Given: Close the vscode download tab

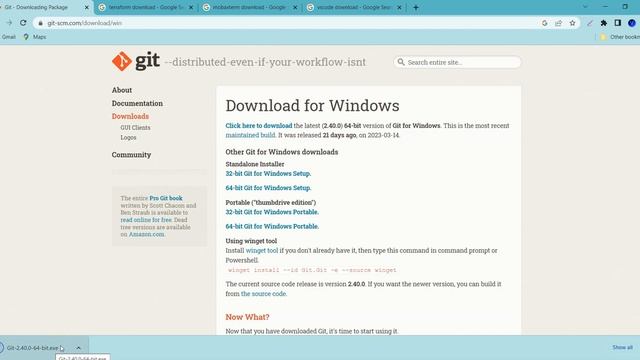Looking at the screenshot, I should pos(399,7).
